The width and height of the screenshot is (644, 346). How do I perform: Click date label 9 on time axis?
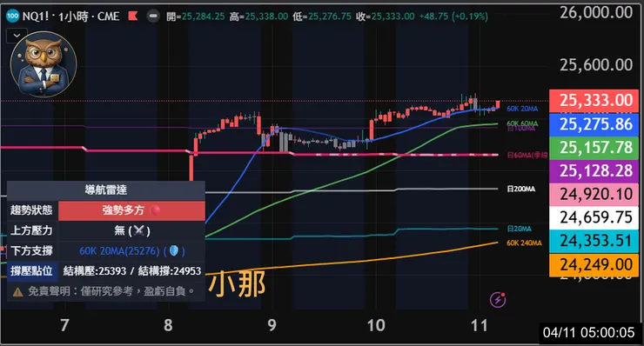click(272, 325)
